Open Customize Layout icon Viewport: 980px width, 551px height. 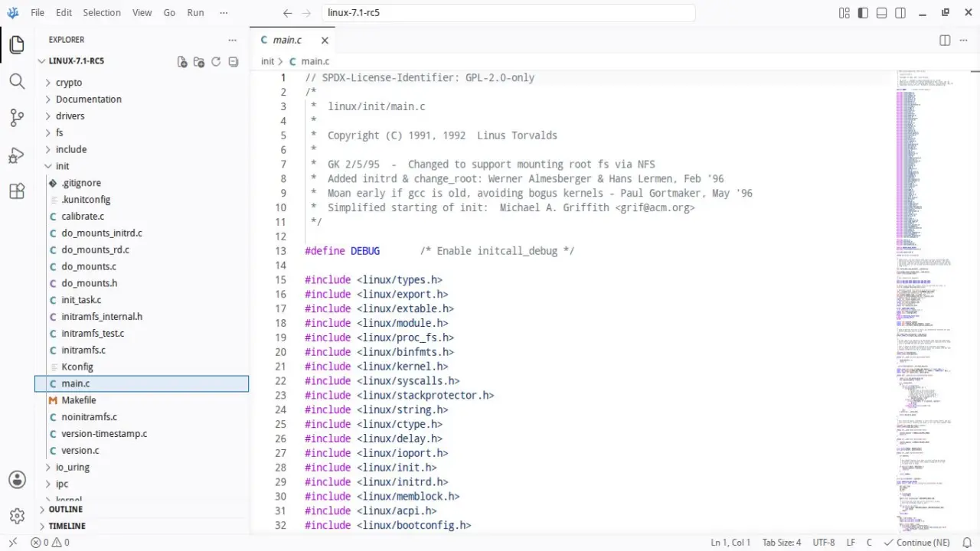[844, 13]
